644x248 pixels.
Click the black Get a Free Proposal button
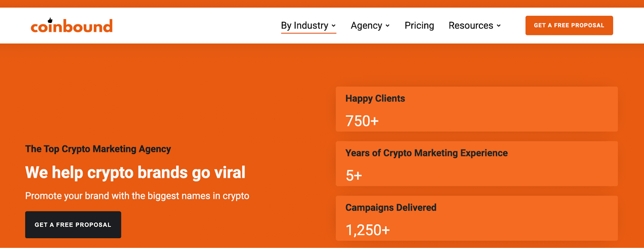[x=73, y=225]
